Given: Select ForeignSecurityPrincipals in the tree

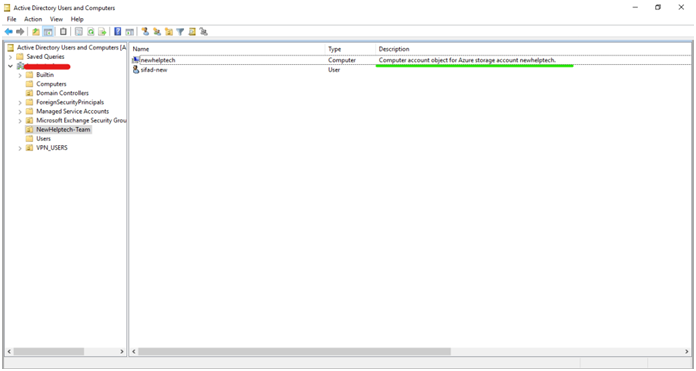Looking at the screenshot, I should (70, 102).
